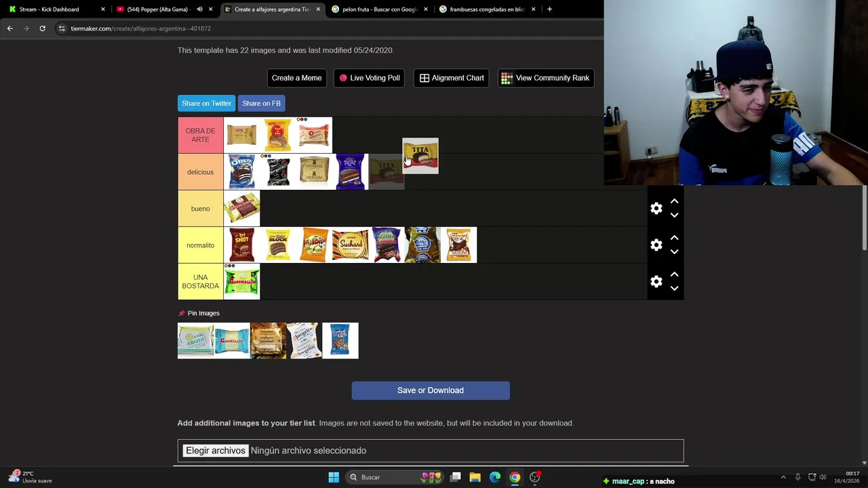Close the pelon fruta tab
This screenshot has height=488, width=868.
426,9
